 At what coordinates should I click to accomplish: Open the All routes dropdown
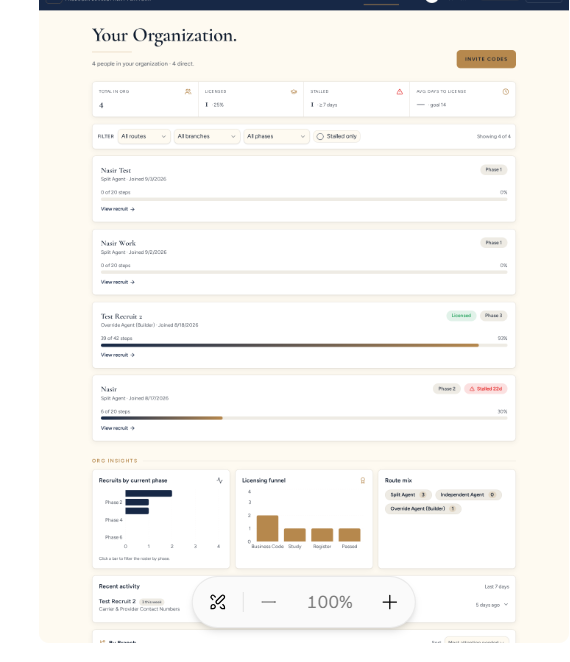click(144, 136)
